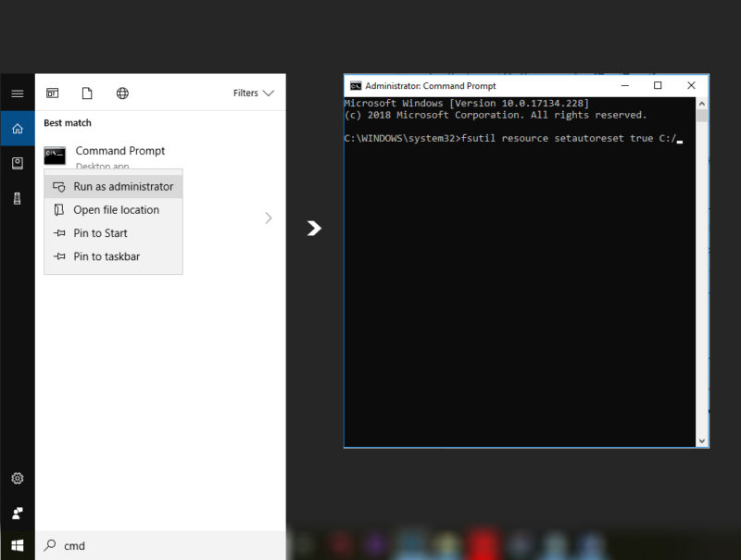Viewport: 741px width, 560px height.
Task: Open the hamburger menu in search sidebar
Action: [x=17, y=93]
